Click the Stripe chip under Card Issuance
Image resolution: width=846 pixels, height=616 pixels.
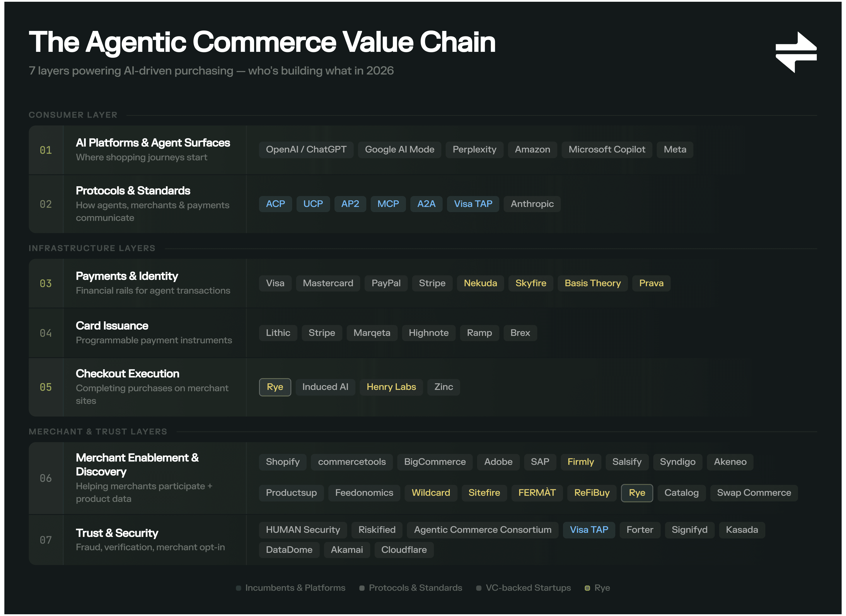(322, 333)
